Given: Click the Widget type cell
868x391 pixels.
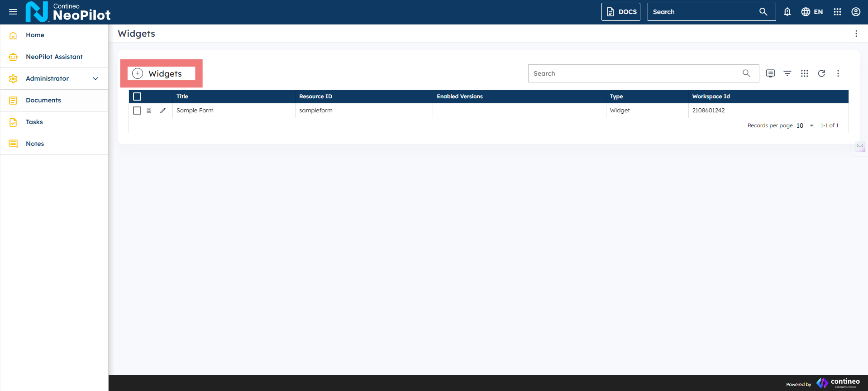Looking at the screenshot, I should click(647, 111).
